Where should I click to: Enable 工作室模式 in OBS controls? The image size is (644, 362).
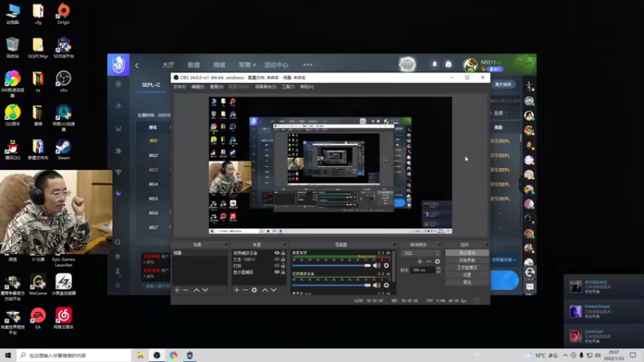467,268
